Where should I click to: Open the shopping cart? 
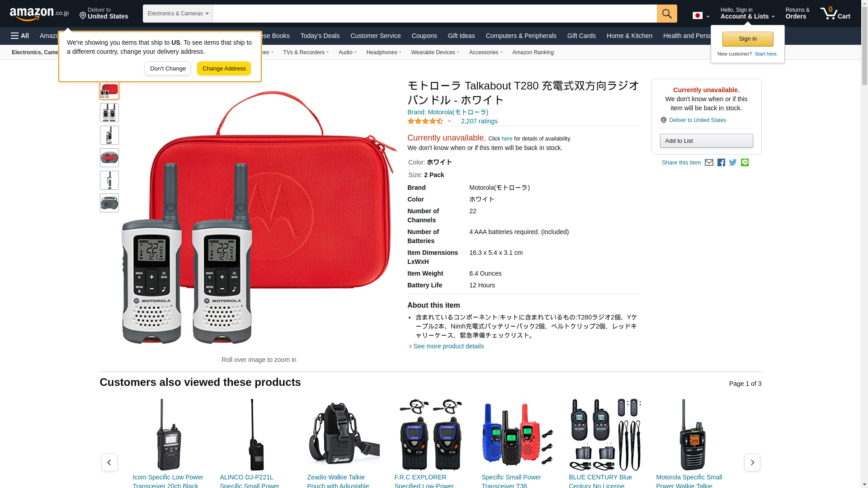[835, 13]
